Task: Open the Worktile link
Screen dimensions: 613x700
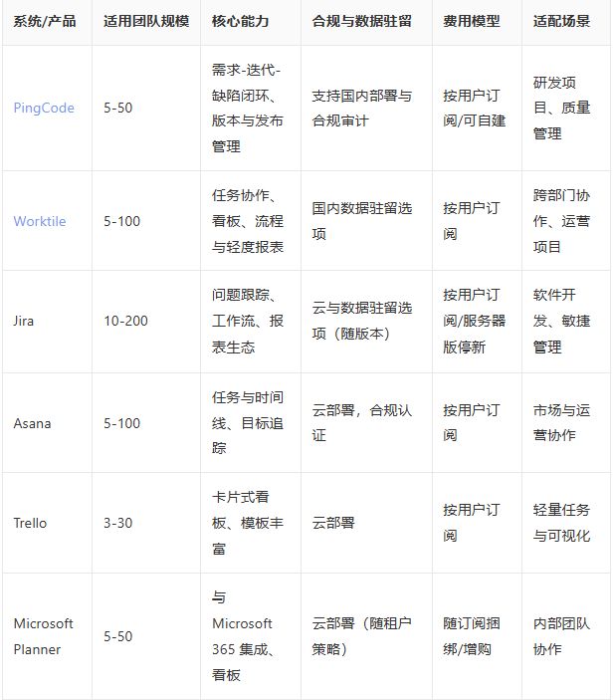Action: click(40, 221)
